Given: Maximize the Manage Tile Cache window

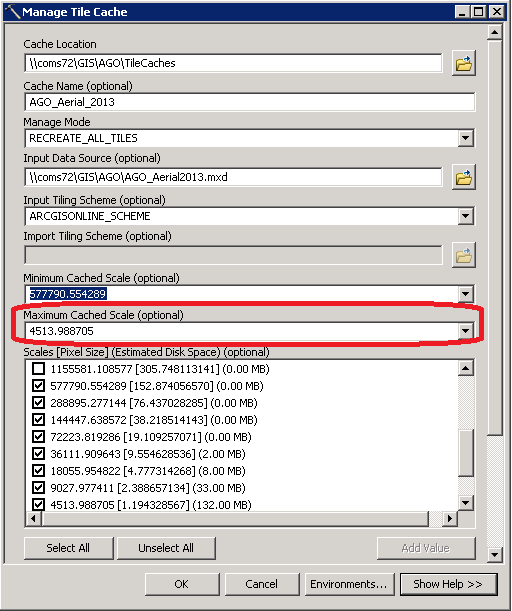Looking at the screenshot, I should [x=479, y=12].
